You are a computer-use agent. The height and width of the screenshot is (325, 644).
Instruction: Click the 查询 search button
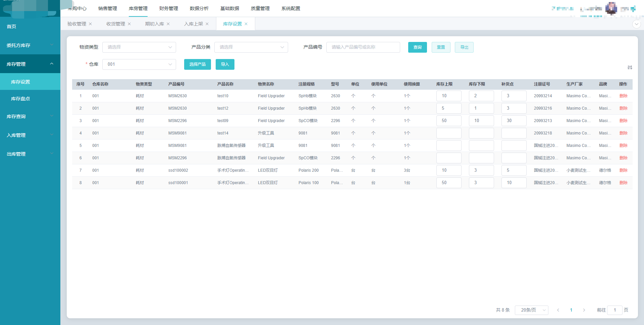pos(418,47)
